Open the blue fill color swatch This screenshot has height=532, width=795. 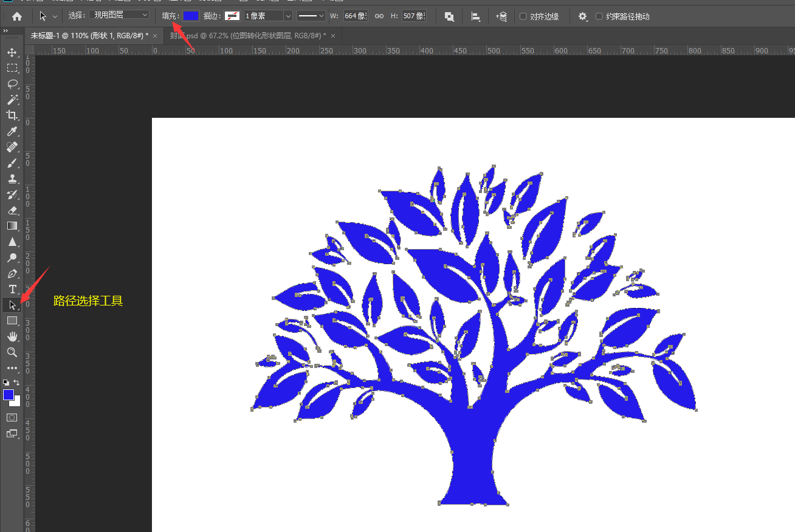(x=191, y=16)
